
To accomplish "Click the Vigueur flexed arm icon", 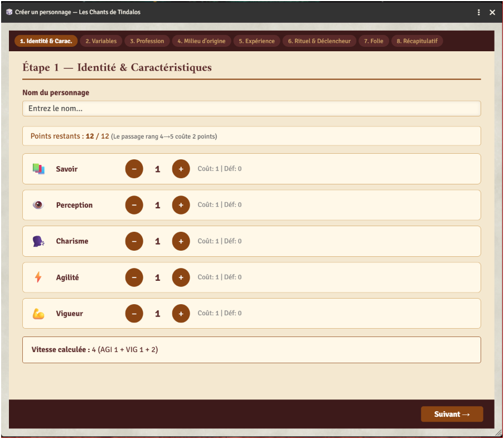I will tap(38, 314).
